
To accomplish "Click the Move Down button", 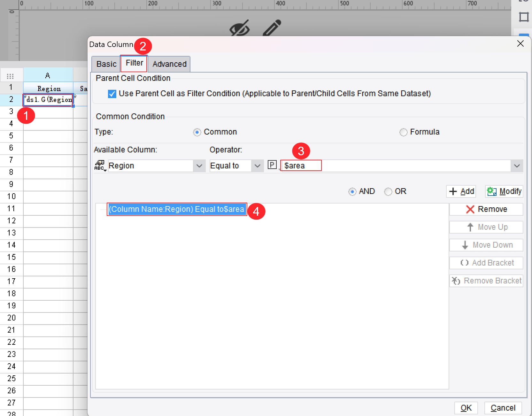I will pyautogui.click(x=486, y=245).
